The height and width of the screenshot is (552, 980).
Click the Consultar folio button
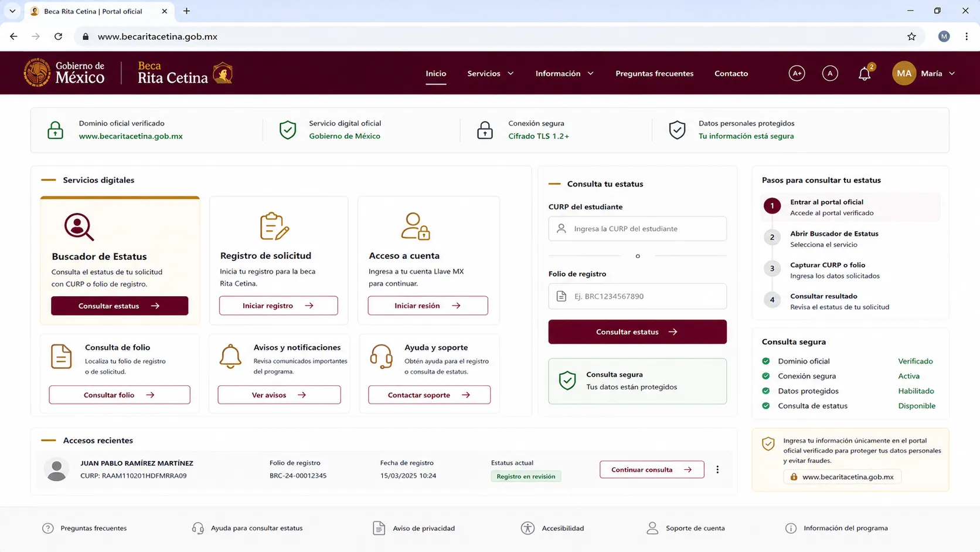pos(120,395)
